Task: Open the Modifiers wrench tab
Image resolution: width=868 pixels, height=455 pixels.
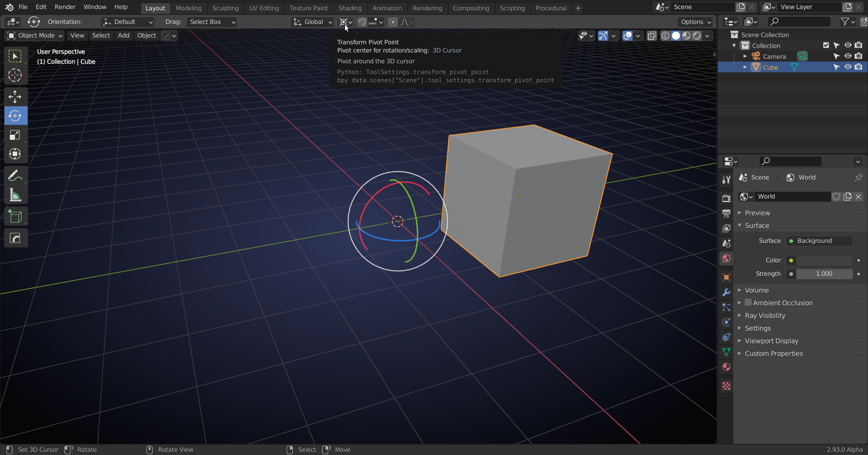Action: click(726, 292)
